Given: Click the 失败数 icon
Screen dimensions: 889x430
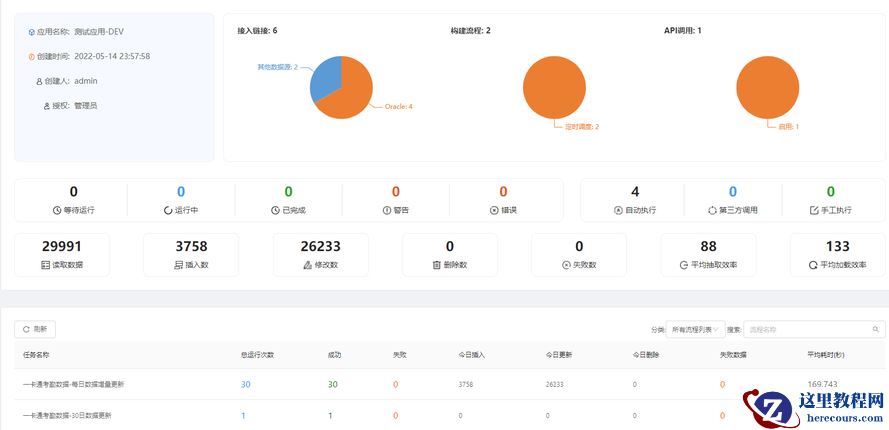Looking at the screenshot, I should (566, 265).
